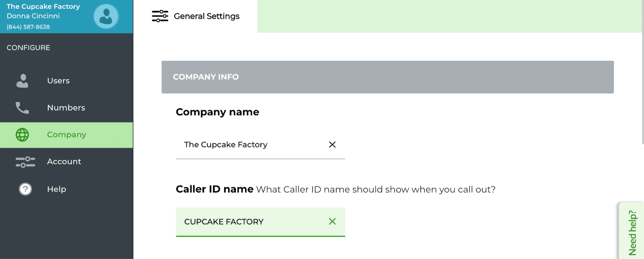Click the CUPCAKE FACTORY caller ID field
The width and height of the screenshot is (644, 259).
coord(260,222)
